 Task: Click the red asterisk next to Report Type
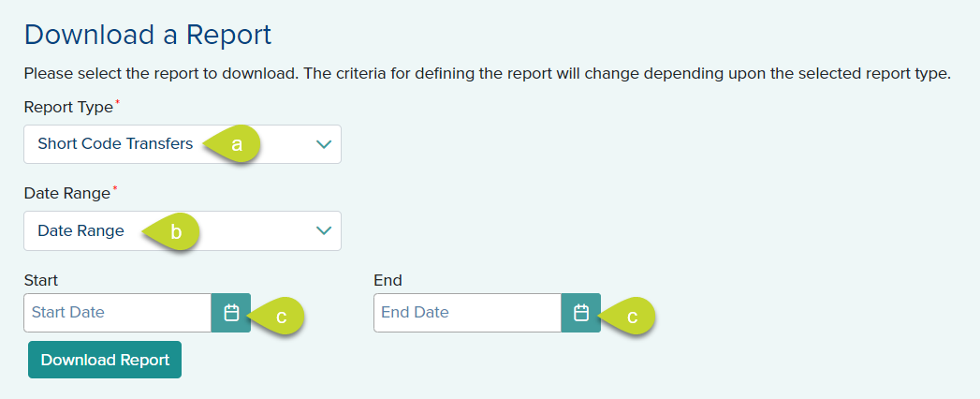click(117, 103)
